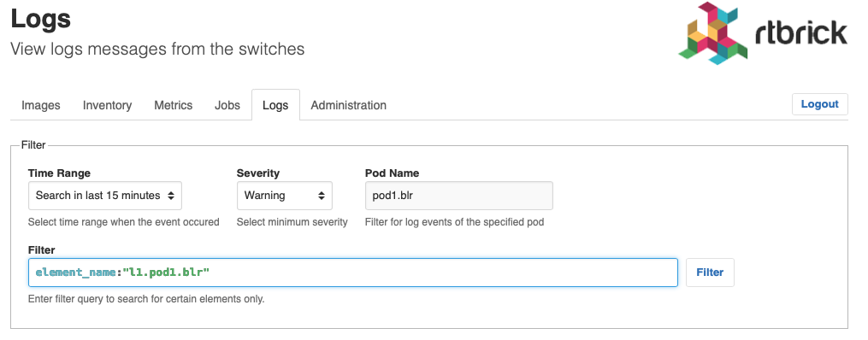Click the bold 'Filter' label above the query input
The image size is (868, 340).
point(42,250)
